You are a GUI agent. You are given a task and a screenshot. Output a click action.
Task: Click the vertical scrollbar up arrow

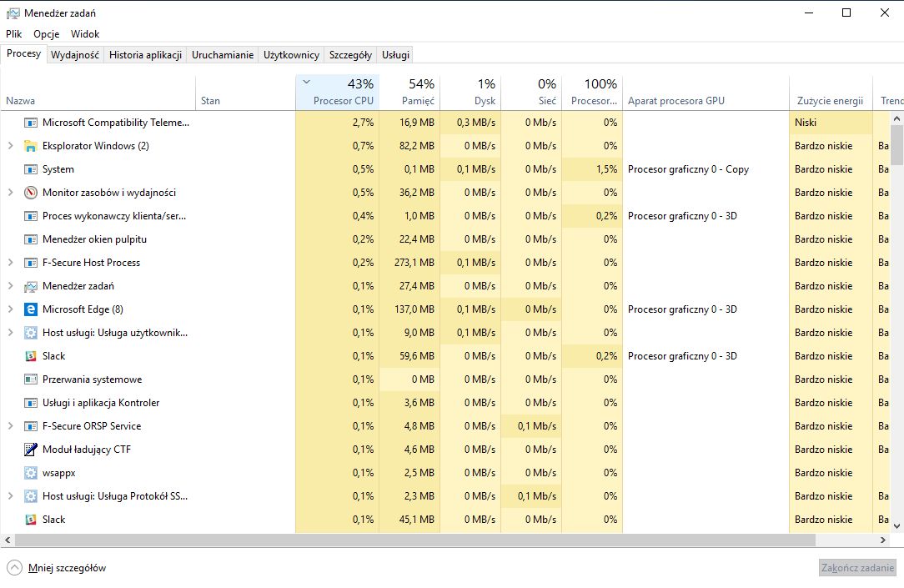click(x=897, y=118)
